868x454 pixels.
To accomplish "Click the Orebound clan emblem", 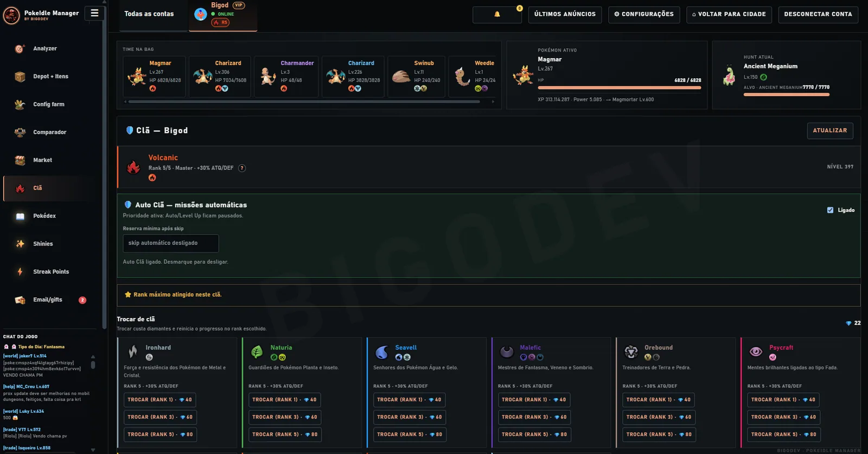I will coord(631,352).
